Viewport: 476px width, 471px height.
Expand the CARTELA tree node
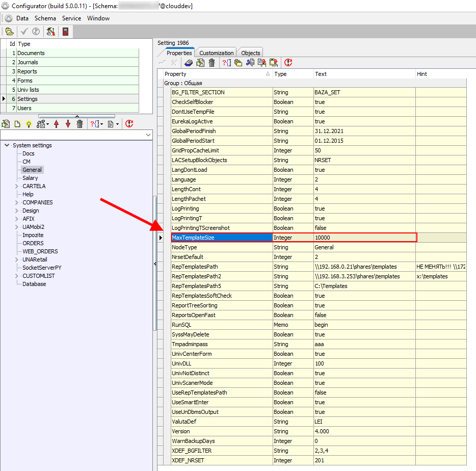tap(17, 186)
